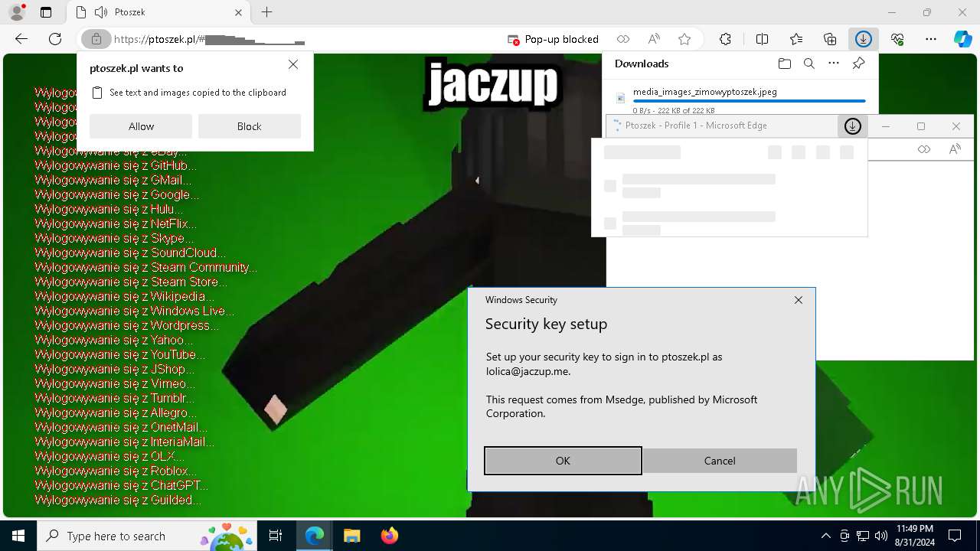Search downloads with magnifier icon
The image size is (980, 551).
(808, 64)
